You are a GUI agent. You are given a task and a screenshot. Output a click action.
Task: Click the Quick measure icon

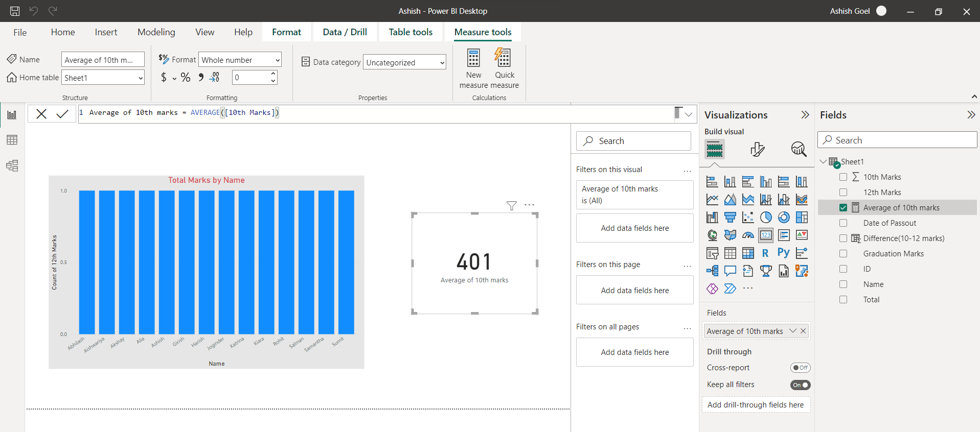503,59
